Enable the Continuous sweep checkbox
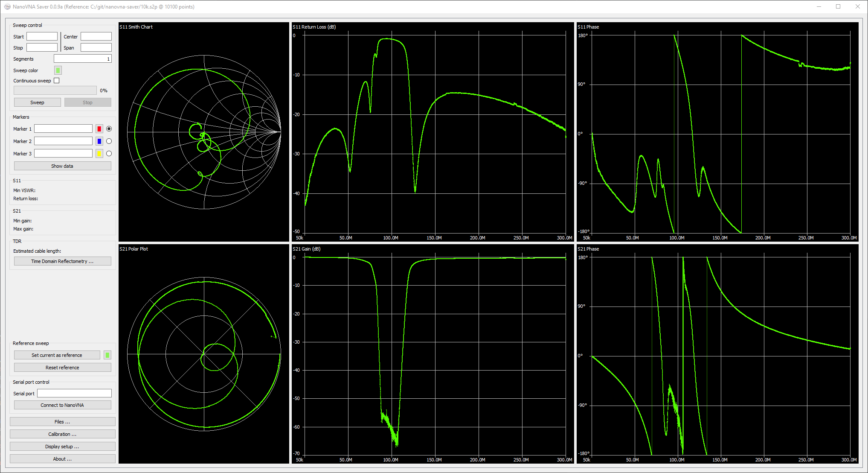Viewport: 868px width, 473px height. click(57, 81)
